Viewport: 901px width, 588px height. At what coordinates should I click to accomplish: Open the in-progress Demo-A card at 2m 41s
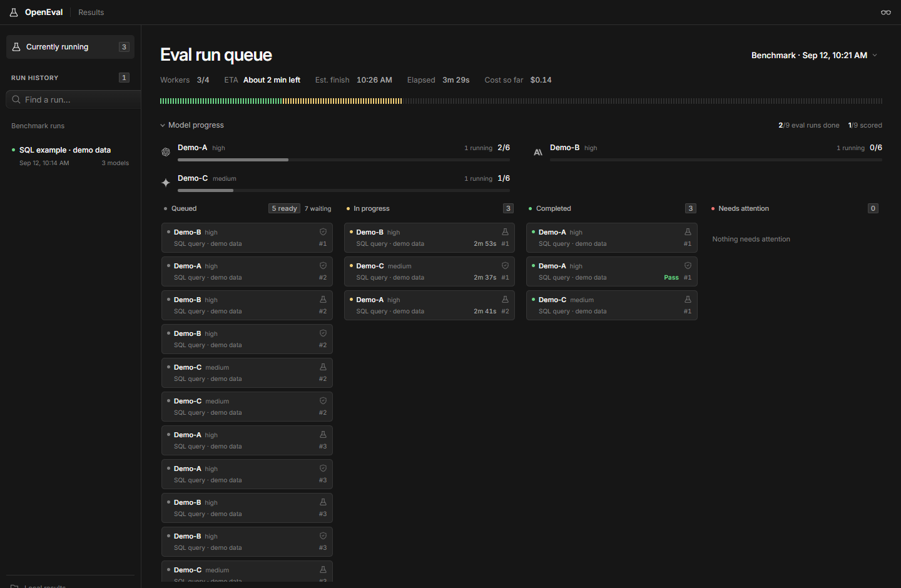429,305
